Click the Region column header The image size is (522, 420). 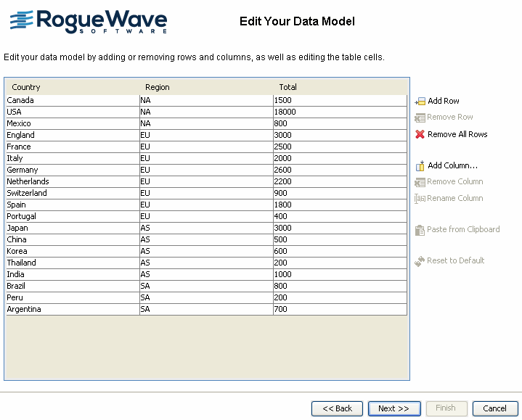(157, 87)
